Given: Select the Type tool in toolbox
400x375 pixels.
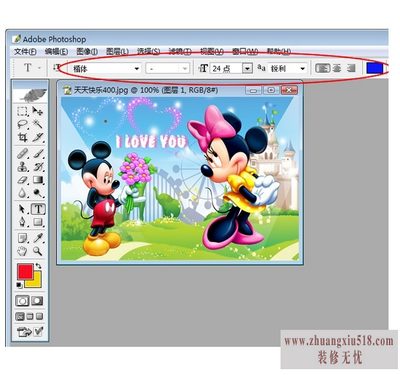Looking at the screenshot, I should point(38,209).
